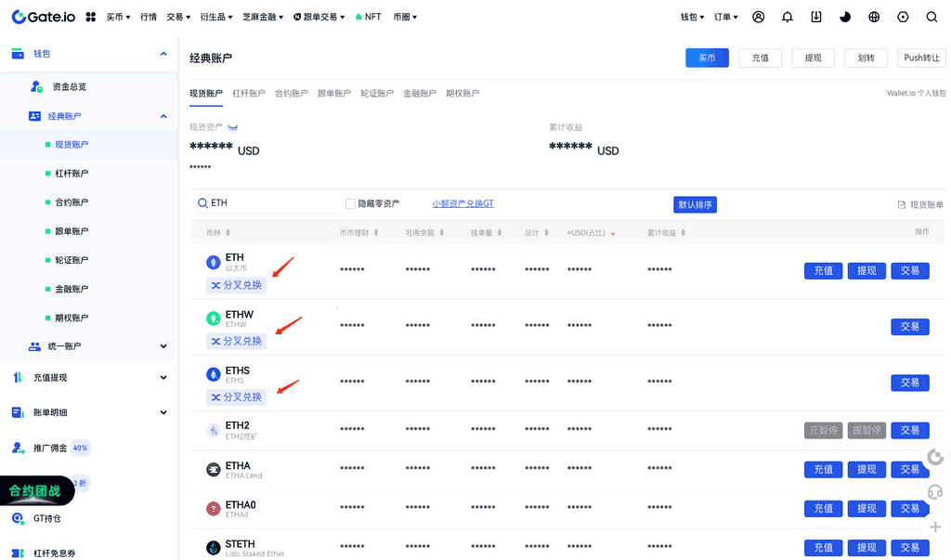The image size is (951, 560).
Task: Click the ETH2 coin icon
Action: tap(213, 430)
